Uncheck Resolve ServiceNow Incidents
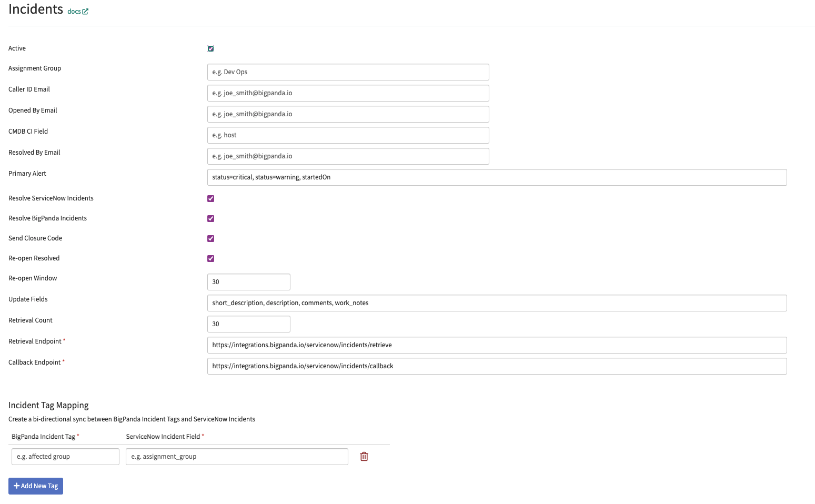This screenshot has width=815, height=504. (211, 198)
